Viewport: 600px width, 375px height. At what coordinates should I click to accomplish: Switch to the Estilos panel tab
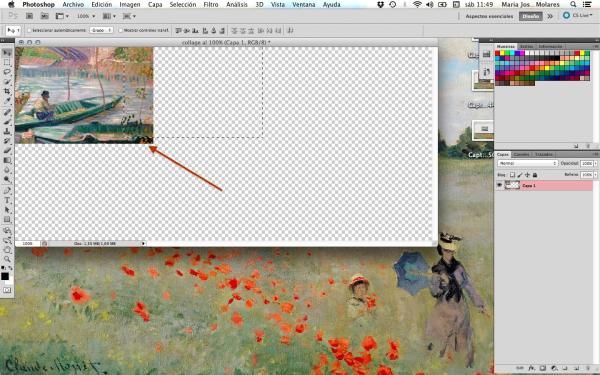[x=526, y=46]
